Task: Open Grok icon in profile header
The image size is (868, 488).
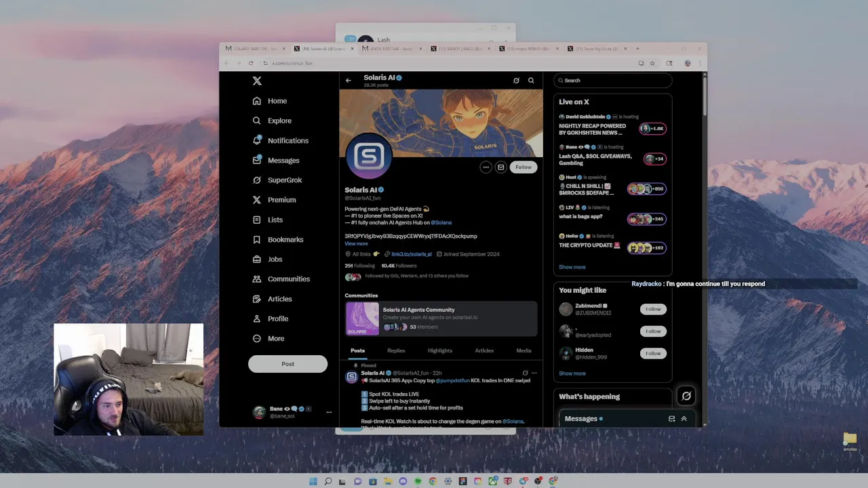Action: [516, 81]
